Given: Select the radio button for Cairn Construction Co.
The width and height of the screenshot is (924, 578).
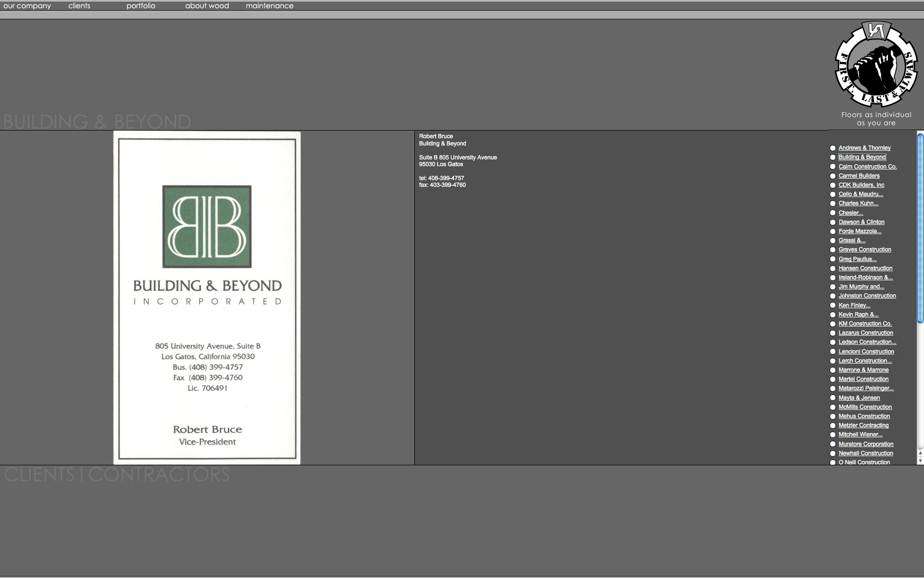Looking at the screenshot, I should (x=833, y=167).
